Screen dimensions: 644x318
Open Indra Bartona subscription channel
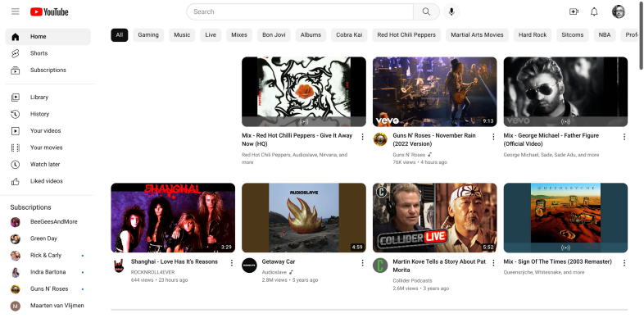coord(48,272)
